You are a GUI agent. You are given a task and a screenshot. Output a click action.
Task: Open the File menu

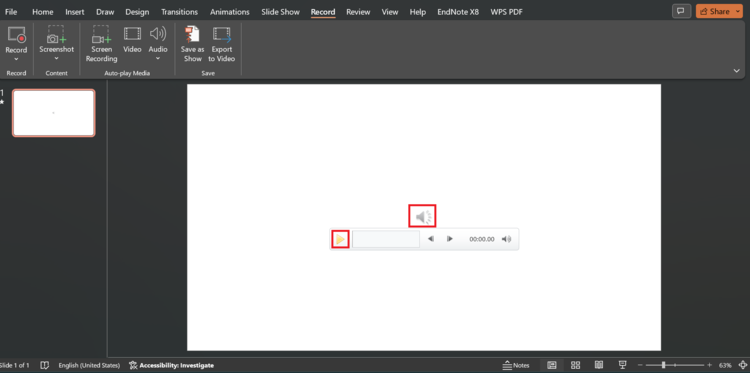(11, 12)
